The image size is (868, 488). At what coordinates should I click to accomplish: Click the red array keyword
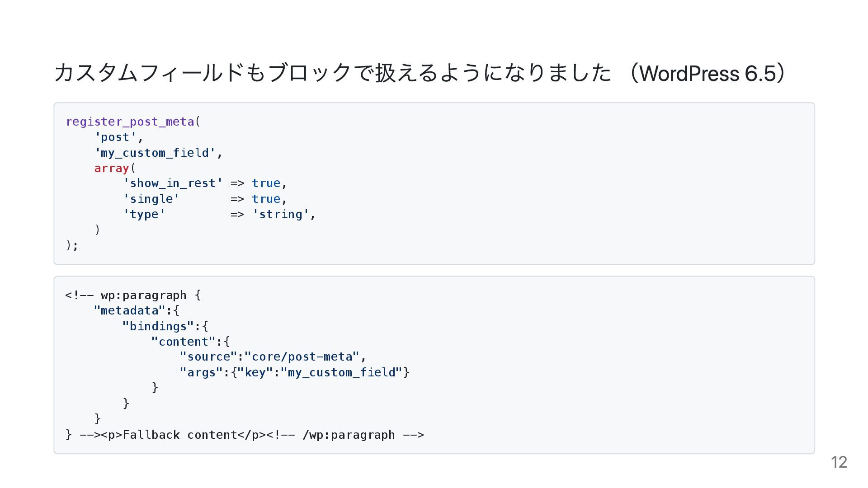112,168
